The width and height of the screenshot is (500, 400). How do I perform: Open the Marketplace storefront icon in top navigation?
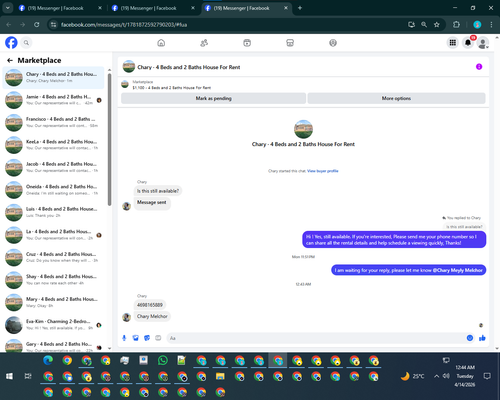point(290,43)
